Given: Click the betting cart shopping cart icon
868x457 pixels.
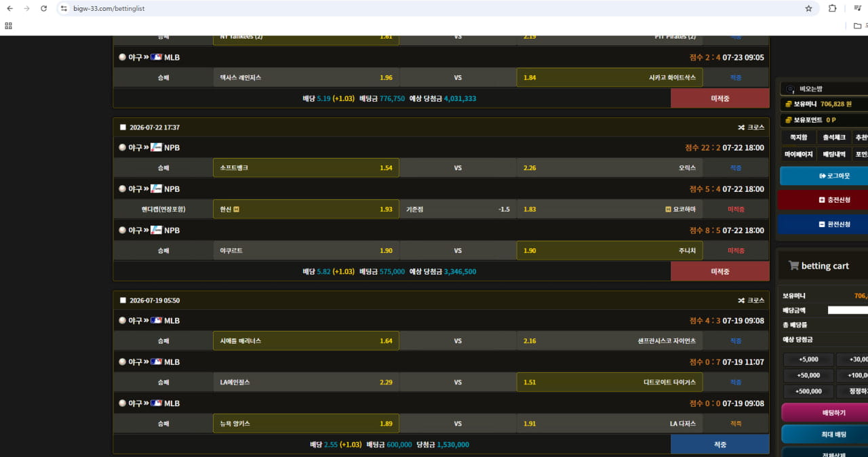Looking at the screenshot, I should click(793, 266).
